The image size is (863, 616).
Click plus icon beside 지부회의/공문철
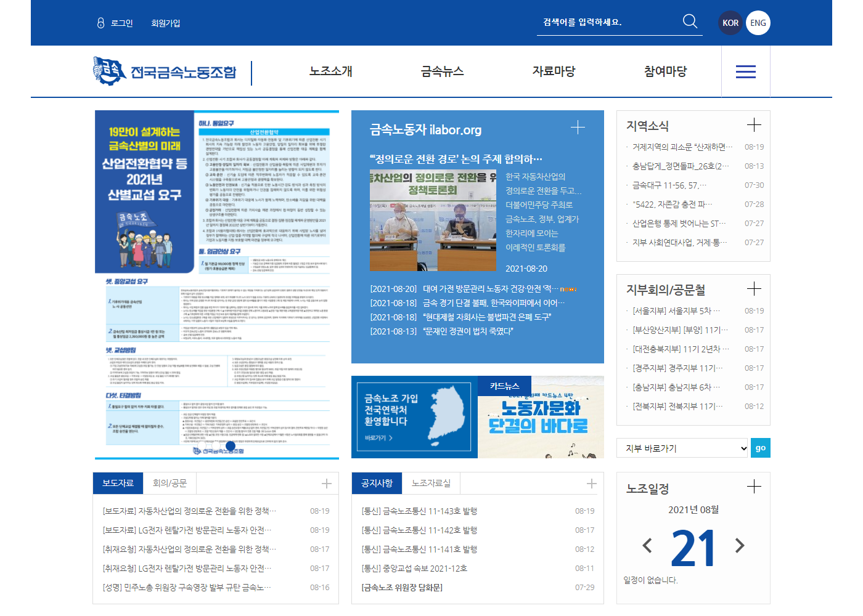754,289
